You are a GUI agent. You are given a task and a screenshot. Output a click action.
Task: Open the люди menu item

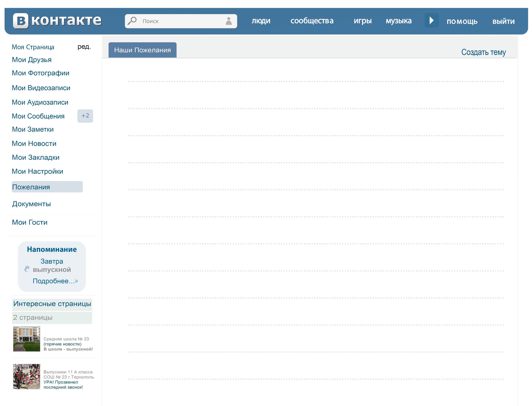tap(261, 21)
